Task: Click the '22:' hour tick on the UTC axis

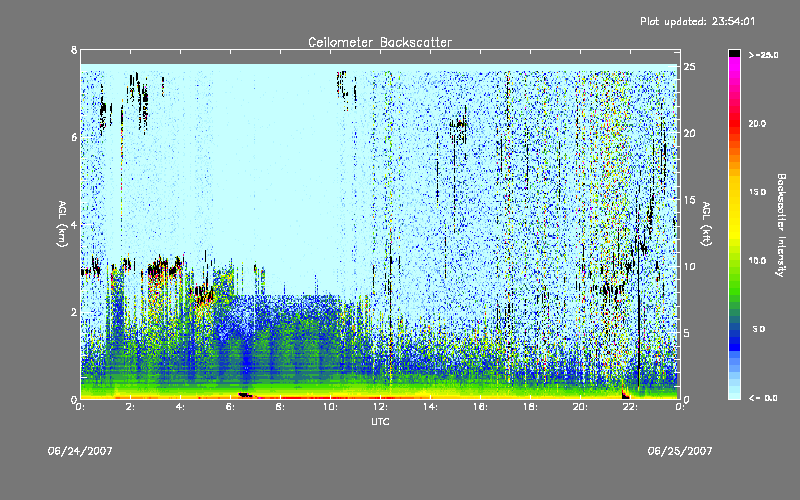Action: 630,407
